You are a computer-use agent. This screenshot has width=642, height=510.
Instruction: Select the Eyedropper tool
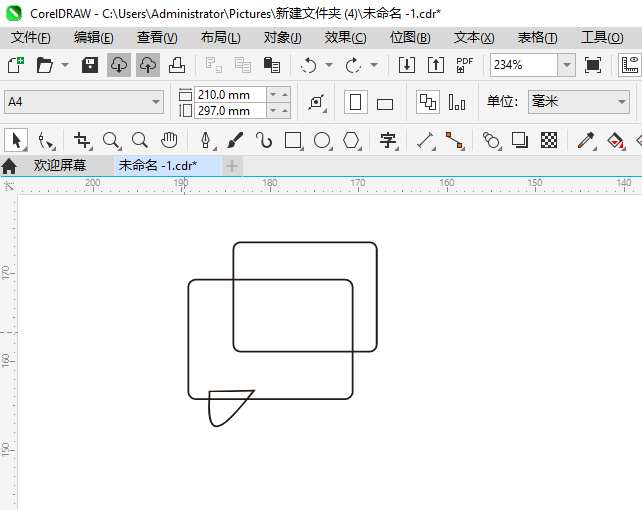tap(586, 141)
